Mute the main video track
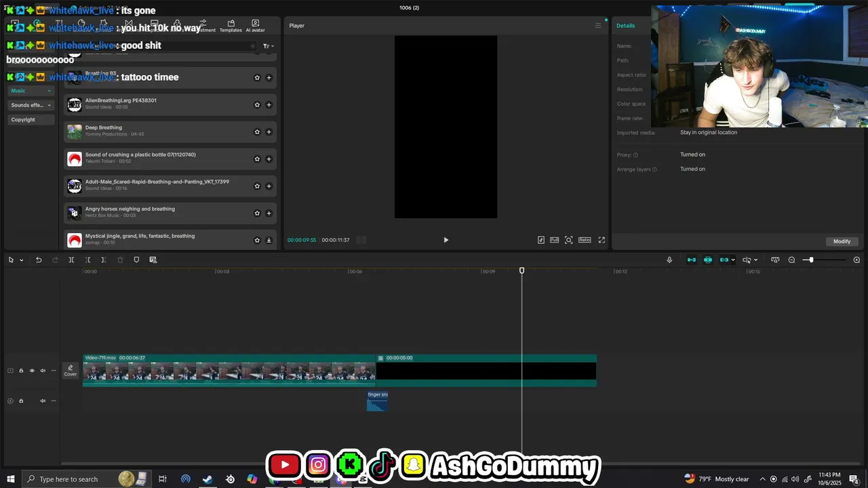 tap(43, 371)
